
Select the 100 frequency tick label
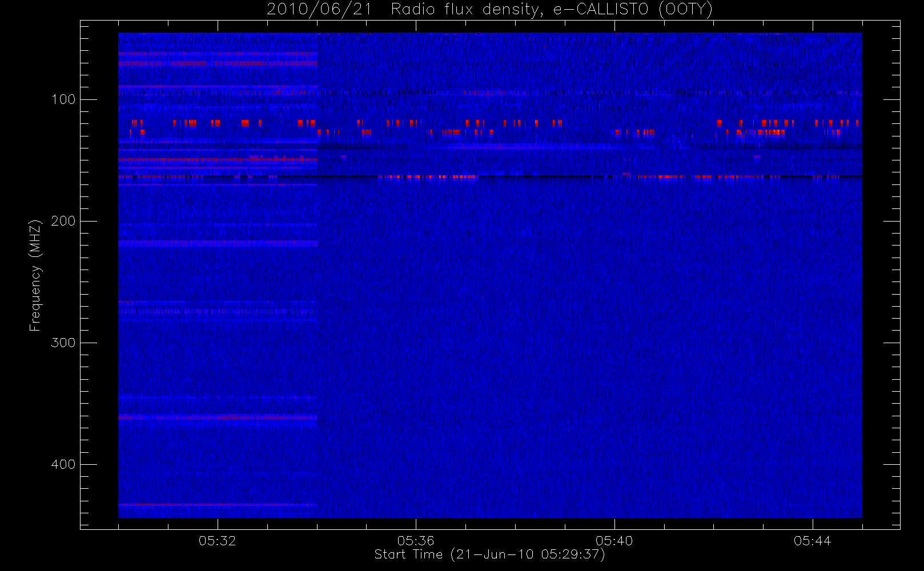pos(63,99)
